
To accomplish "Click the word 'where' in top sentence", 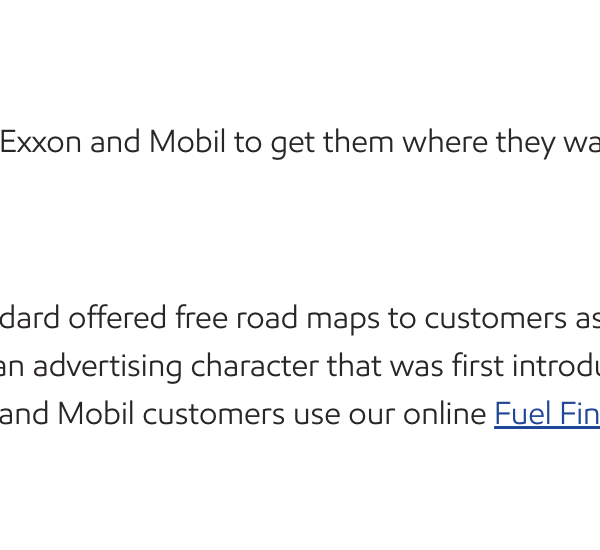I will point(445,142).
